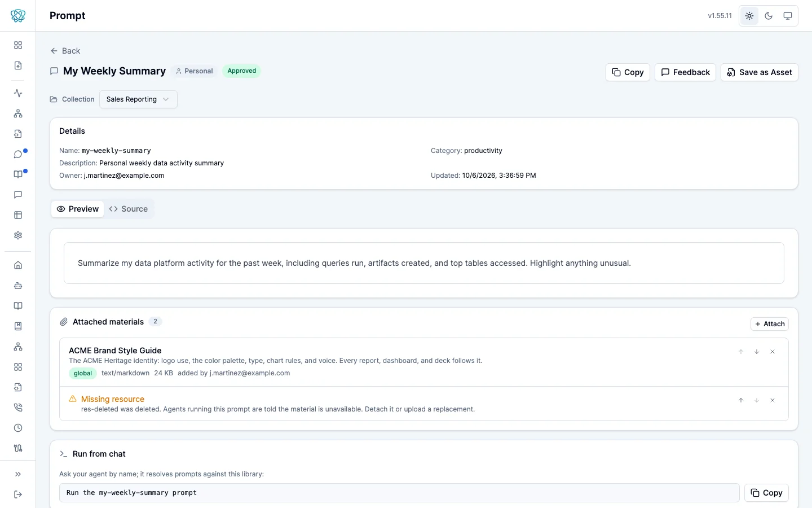Click the prompt preview text box

coord(424,263)
